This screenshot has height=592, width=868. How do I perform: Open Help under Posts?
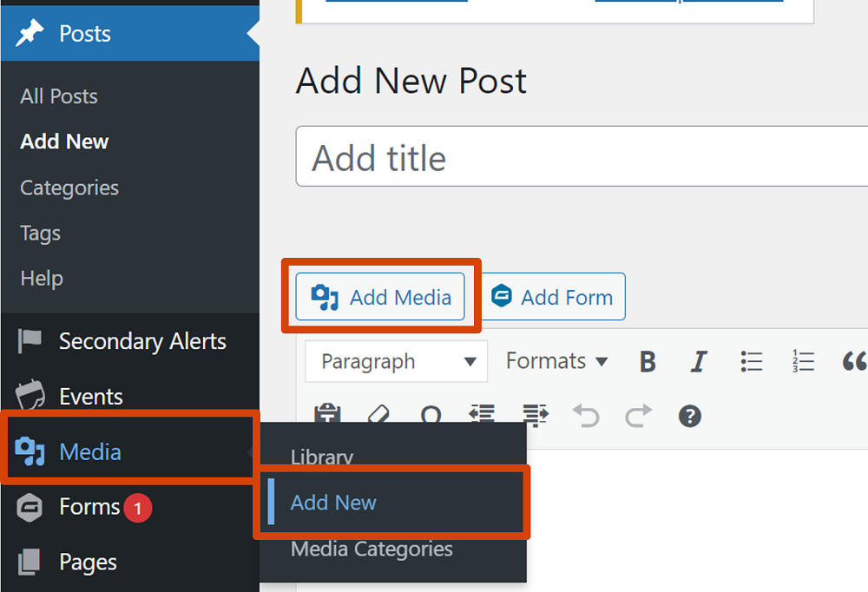(42, 278)
